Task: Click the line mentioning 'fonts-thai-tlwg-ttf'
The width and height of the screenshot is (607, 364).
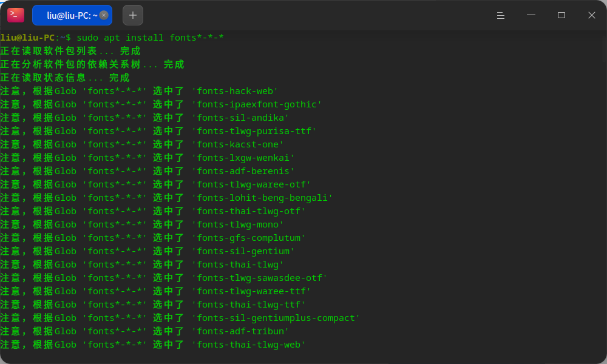Action: click(152, 305)
